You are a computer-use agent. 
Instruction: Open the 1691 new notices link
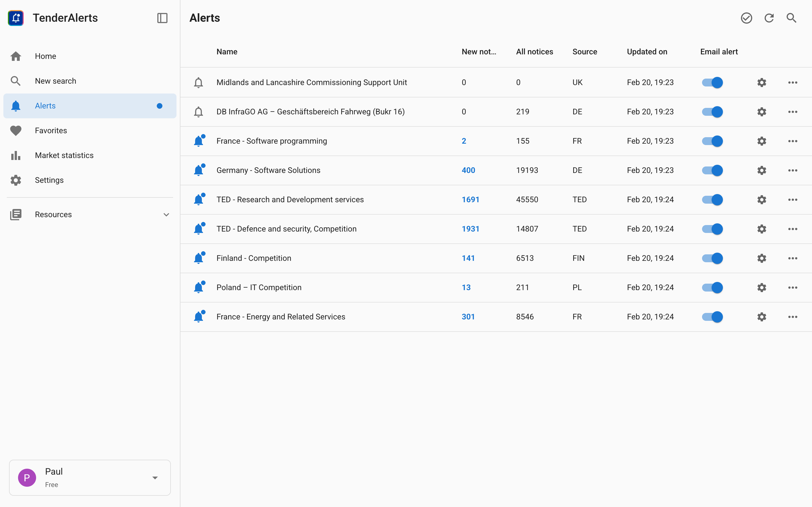click(x=470, y=199)
